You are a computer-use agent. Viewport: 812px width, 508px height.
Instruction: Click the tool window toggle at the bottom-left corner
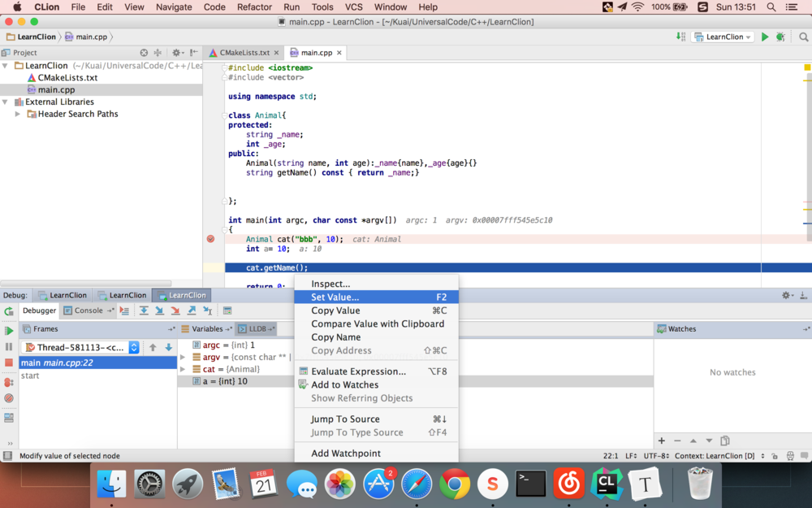[x=7, y=456]
